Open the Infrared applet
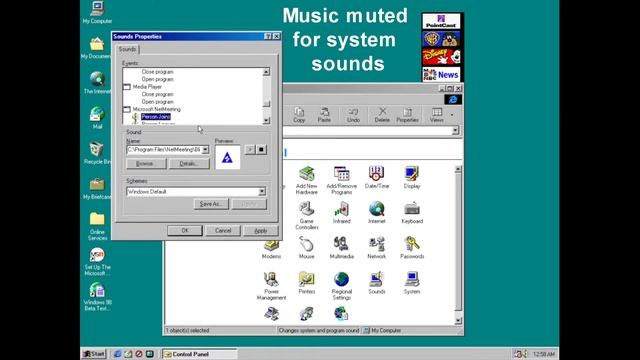 coord(342,212)
